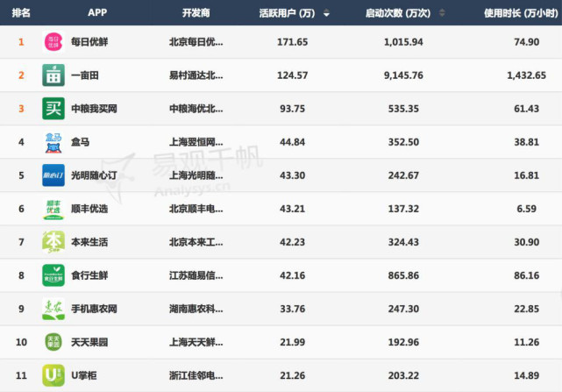Image resolution: width=562 pixels, height=392 pixels.
Task: Click rank number 11
Action: [x=21, y=375]
